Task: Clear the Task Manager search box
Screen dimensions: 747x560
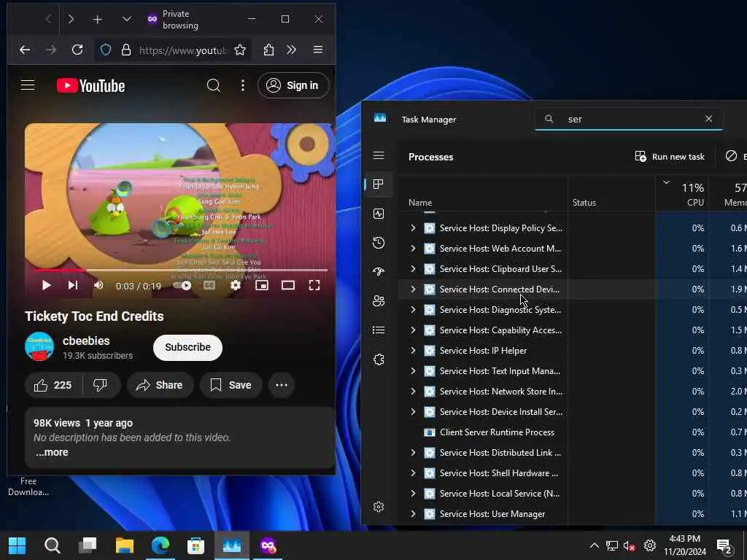Action: click(709, 119)
